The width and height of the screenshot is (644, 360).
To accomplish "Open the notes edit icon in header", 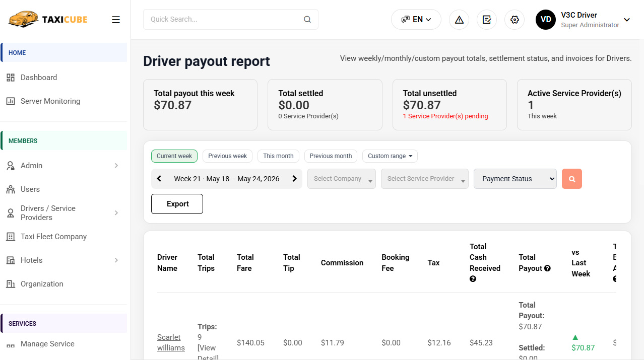I will point(487,20).
